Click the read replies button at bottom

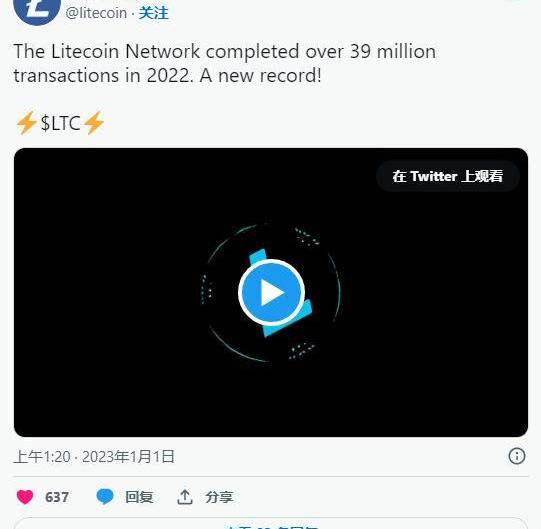coord(271,523)
